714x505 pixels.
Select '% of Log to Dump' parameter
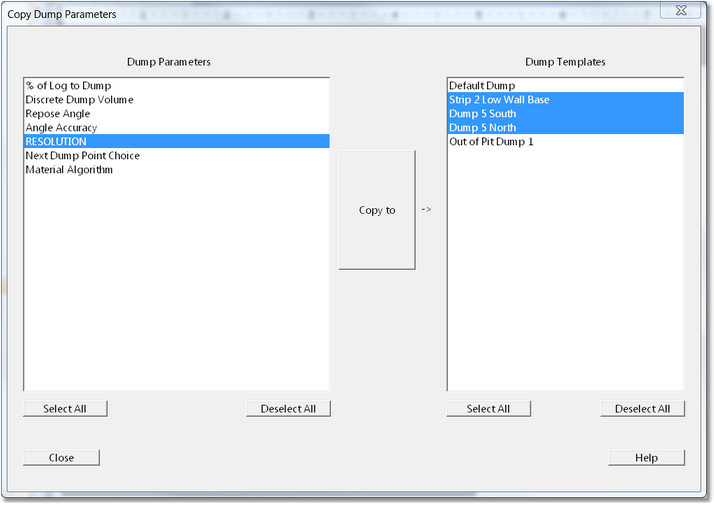point(176,86)
